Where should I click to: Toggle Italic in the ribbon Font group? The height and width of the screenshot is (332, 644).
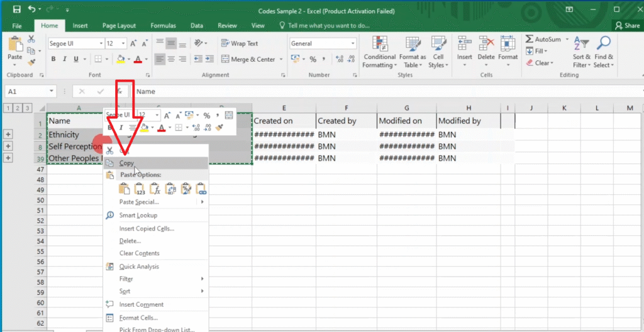(x=65, y=59)
